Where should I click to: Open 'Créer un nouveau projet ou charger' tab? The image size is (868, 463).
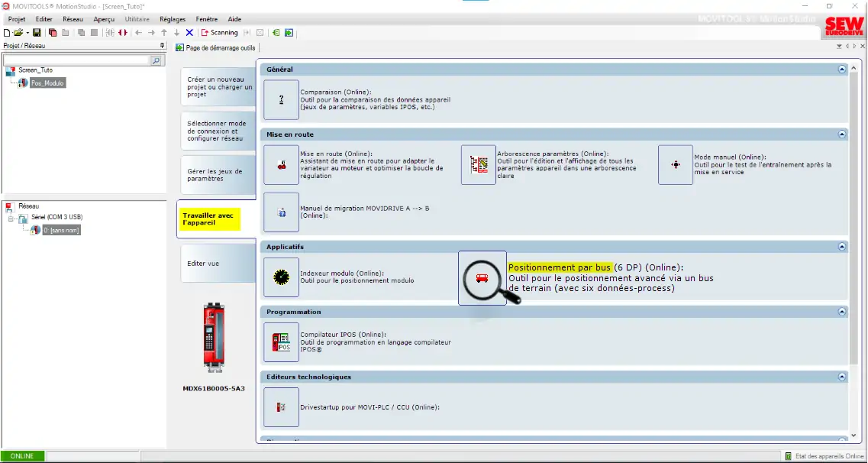coord(219,87)
